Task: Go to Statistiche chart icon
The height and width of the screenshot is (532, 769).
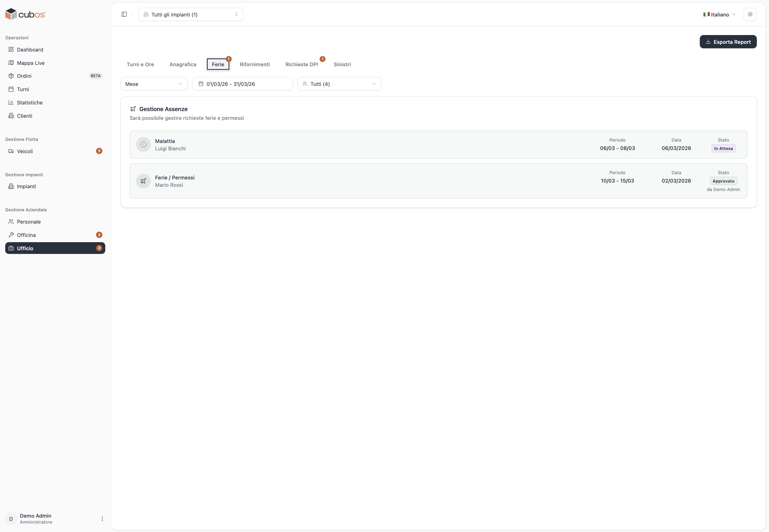Action: click(x=11, y=103)
